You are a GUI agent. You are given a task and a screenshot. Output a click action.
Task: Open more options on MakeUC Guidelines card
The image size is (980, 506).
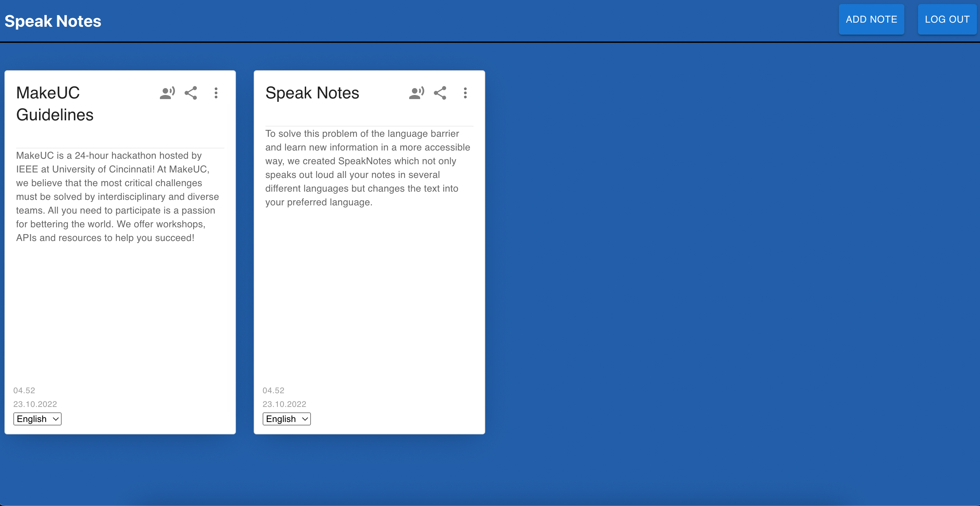tap(216, 93)
